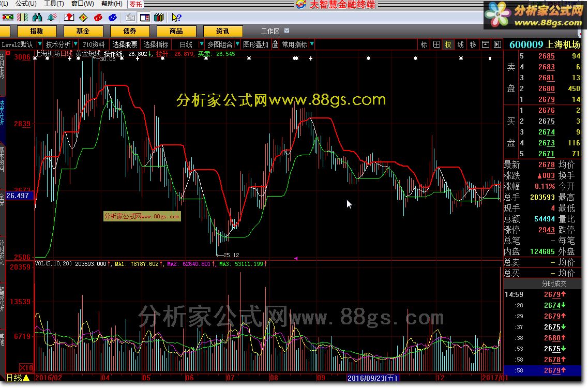
Task: Click the 工作区 small dropdown icon
Action: [287, 31]
